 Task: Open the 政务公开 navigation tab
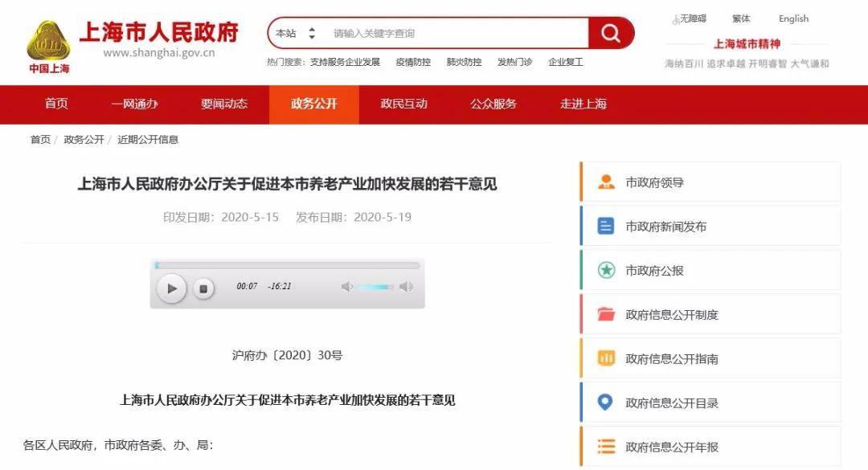313,104
